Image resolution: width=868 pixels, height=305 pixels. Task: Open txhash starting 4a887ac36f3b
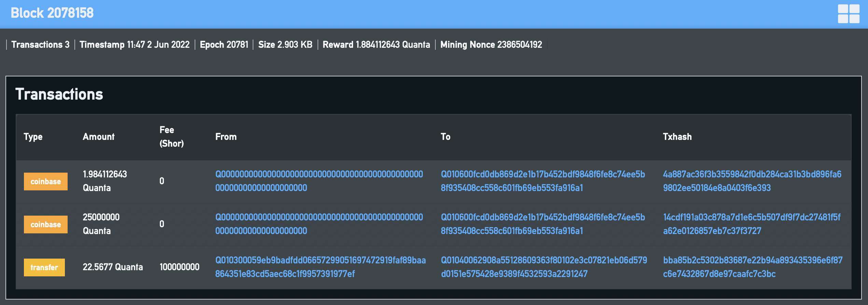[x=752, y=181]
